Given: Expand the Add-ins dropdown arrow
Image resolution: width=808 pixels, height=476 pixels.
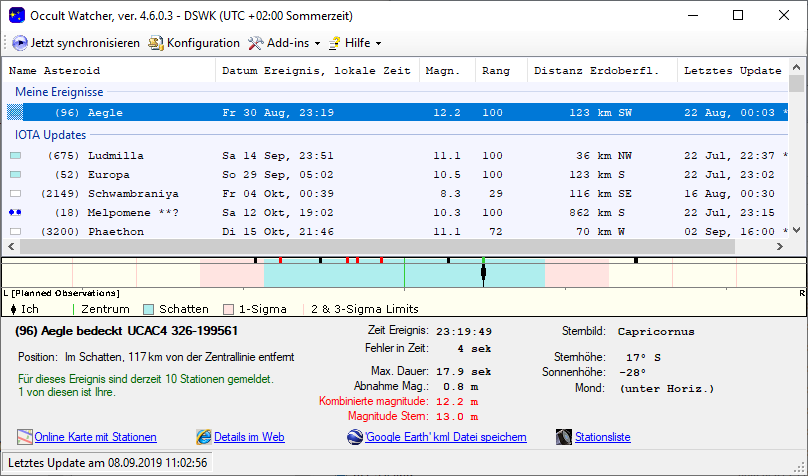Looking at the screenshot, I should 317,44.
